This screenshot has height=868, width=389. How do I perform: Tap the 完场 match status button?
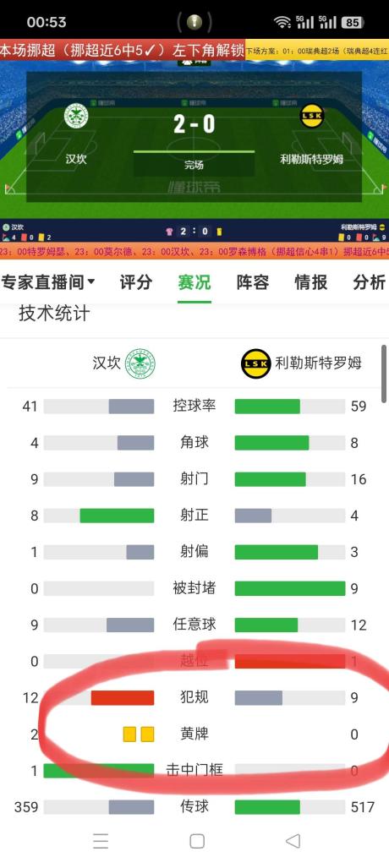[194, 165]
